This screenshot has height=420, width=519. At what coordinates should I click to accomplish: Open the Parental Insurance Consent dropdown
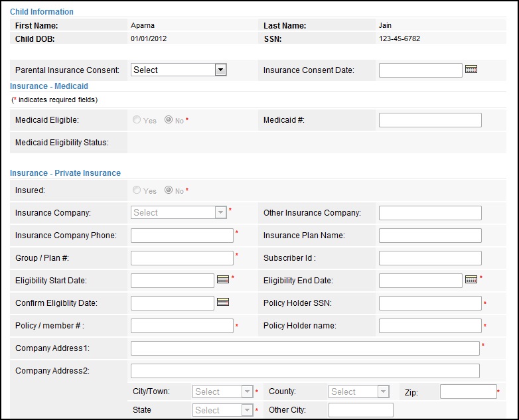point(179,70)
